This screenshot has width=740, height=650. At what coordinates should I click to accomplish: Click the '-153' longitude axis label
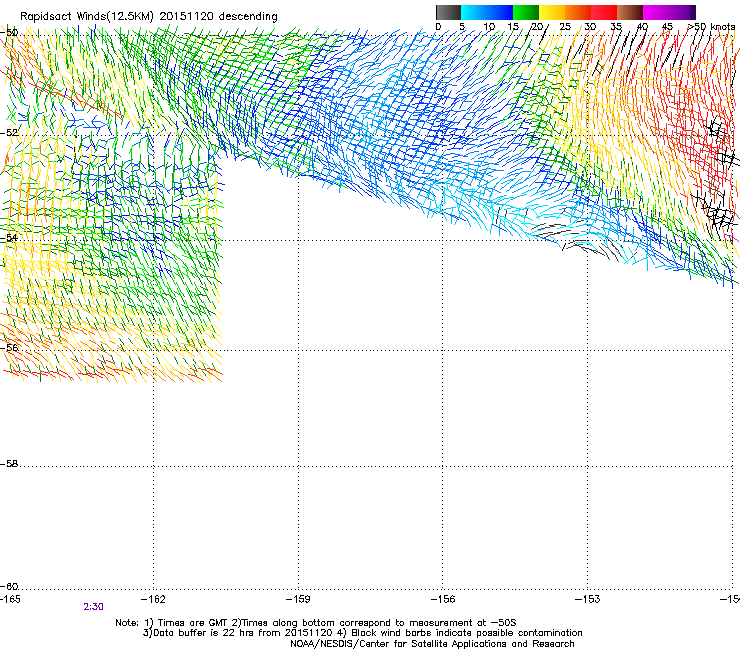pyautogui.click(x=588, y=599)
